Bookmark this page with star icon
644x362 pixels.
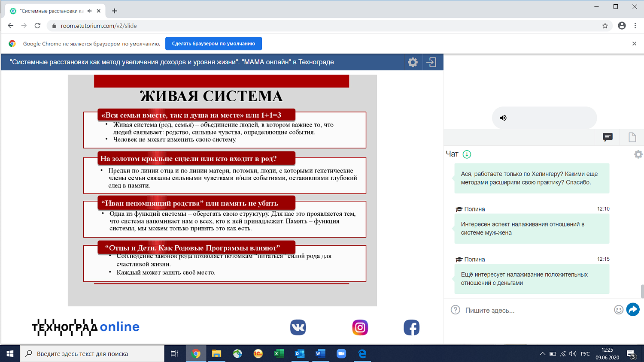click(x=605, y=26)
